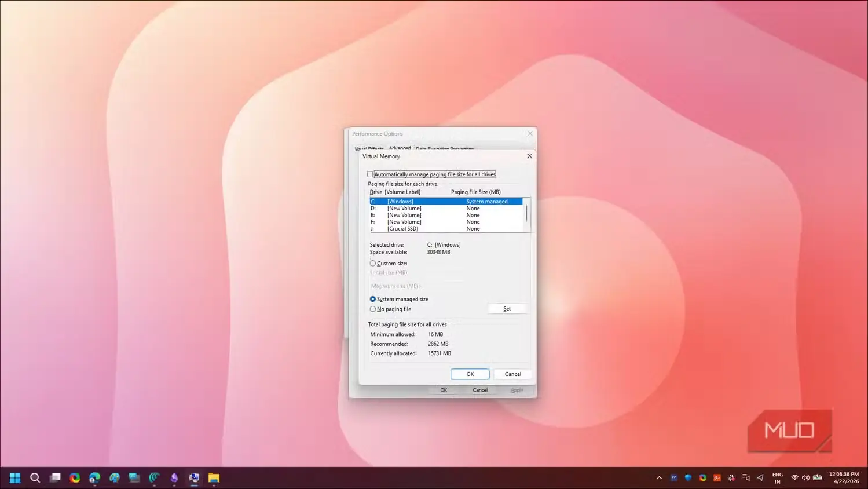Choose System managed size option
Screen dimensions: 868x489
[x=373, y=299]
